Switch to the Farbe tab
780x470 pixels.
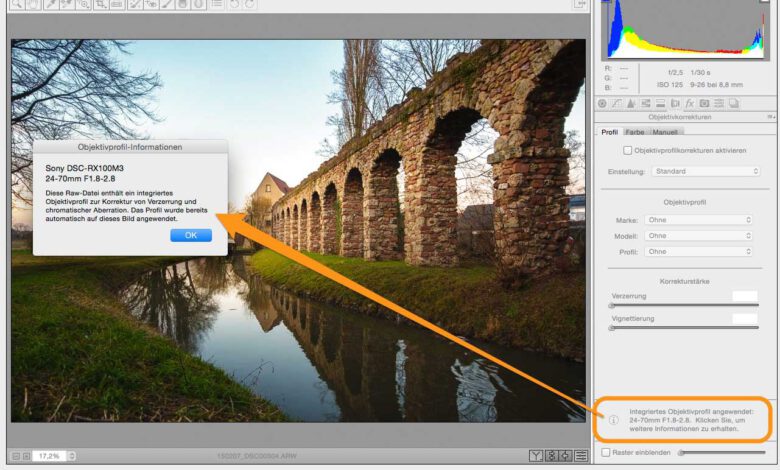click(635, 132)
